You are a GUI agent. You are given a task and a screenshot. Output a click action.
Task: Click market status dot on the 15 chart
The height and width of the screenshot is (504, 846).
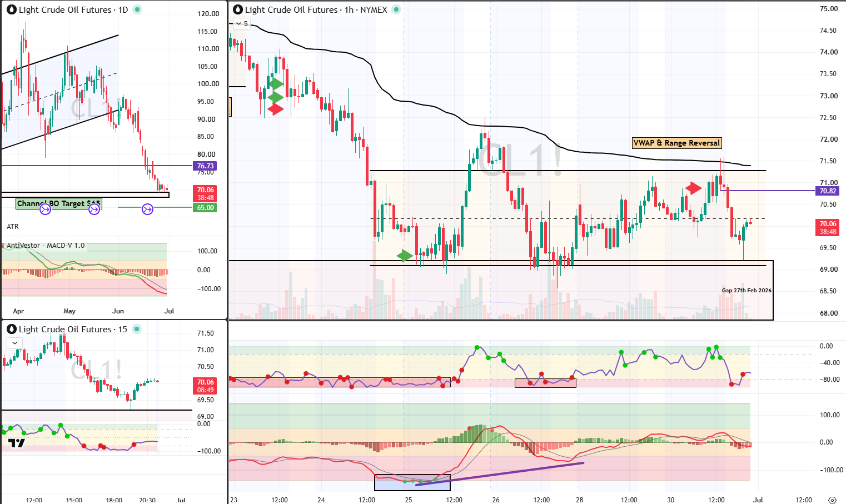(x=137, y=329)
